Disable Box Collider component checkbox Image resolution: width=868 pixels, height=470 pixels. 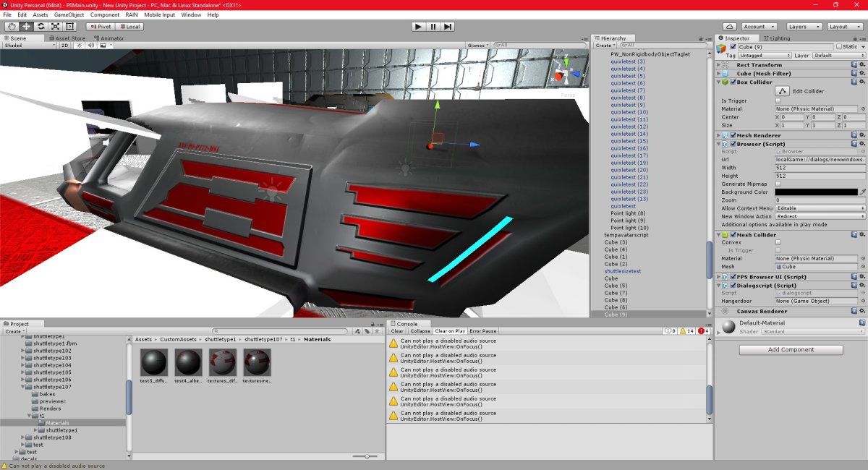(733, 82)
